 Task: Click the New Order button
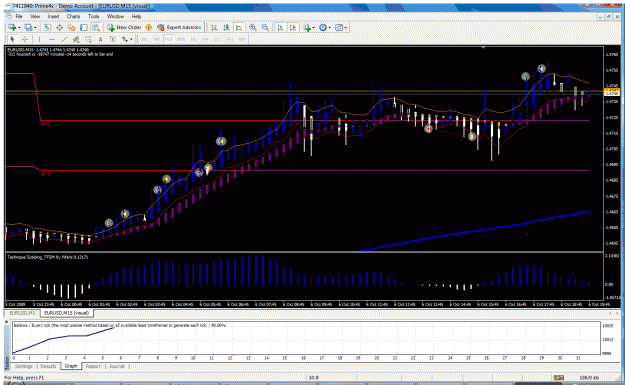(124, 27)
